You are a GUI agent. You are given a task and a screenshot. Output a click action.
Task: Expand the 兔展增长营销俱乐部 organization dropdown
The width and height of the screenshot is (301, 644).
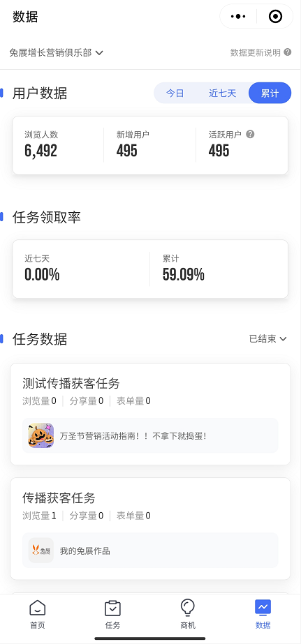57,53
